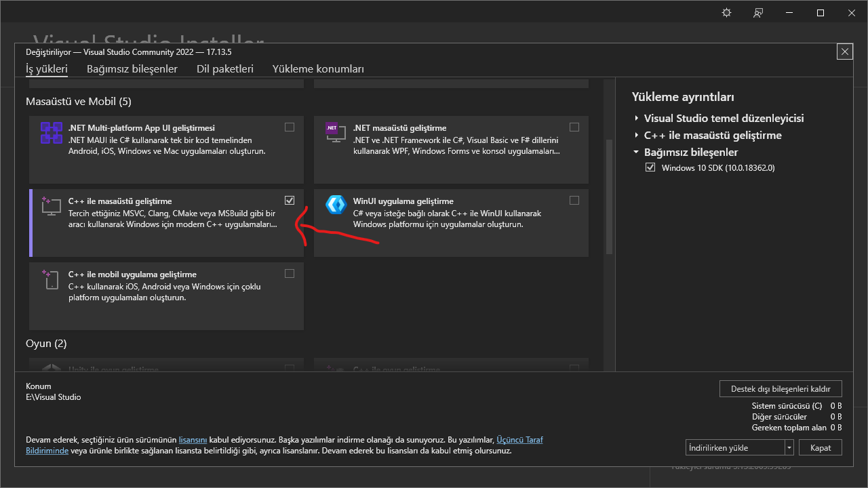Expand C++ ile masaüstü geliştirme in install details
The width and height of the screenshot is (868, 488).
[637, 135]
